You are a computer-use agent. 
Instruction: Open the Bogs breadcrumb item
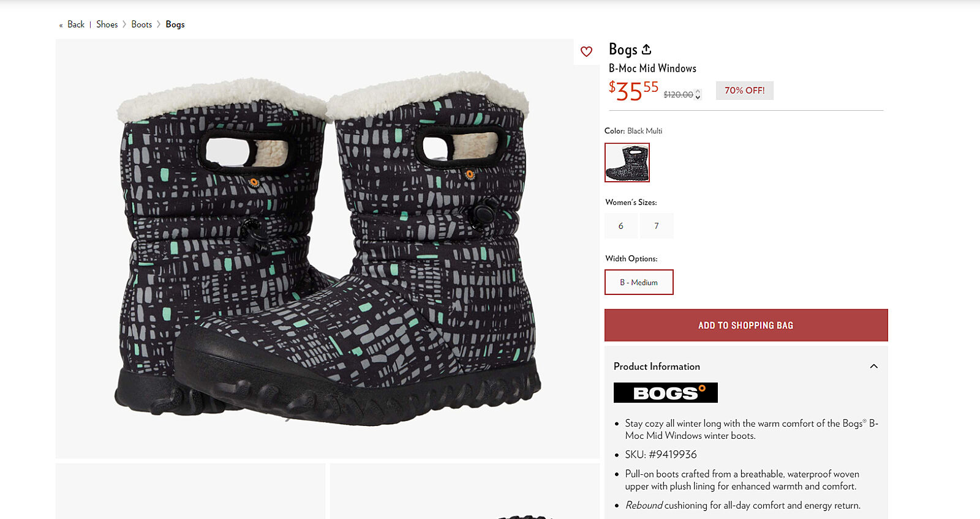[175, 24]
